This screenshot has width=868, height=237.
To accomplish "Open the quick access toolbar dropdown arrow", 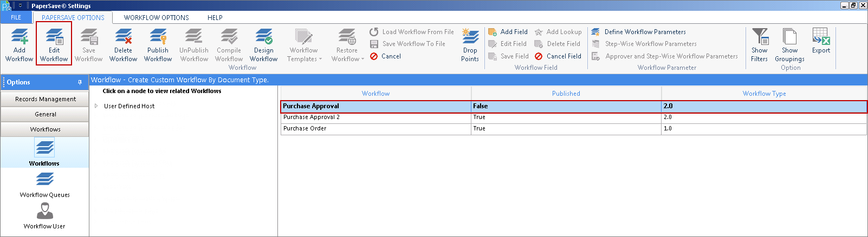I will pyautogui.click(x=21, y=5).
